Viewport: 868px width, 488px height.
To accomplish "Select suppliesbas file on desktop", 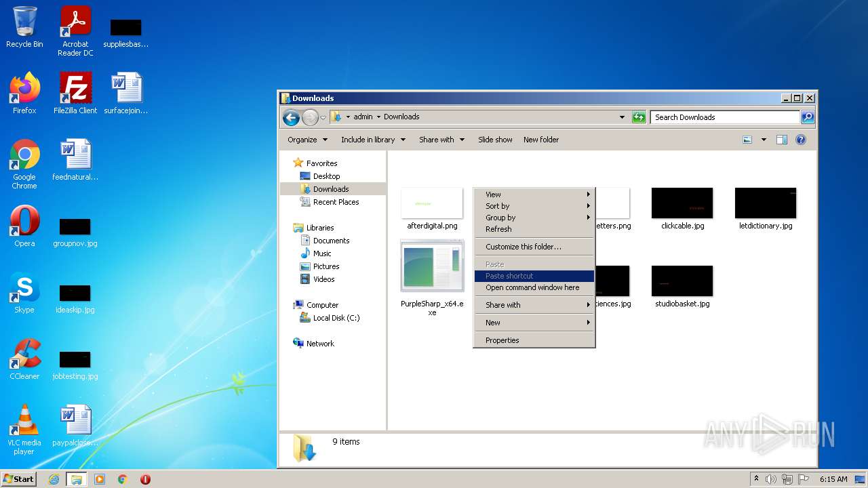I will coord(126,33).
